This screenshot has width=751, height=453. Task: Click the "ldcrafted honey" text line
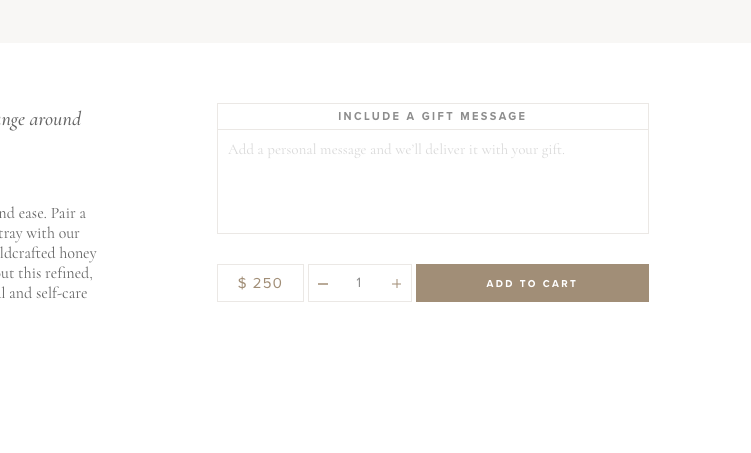click(x=48, y=253)
